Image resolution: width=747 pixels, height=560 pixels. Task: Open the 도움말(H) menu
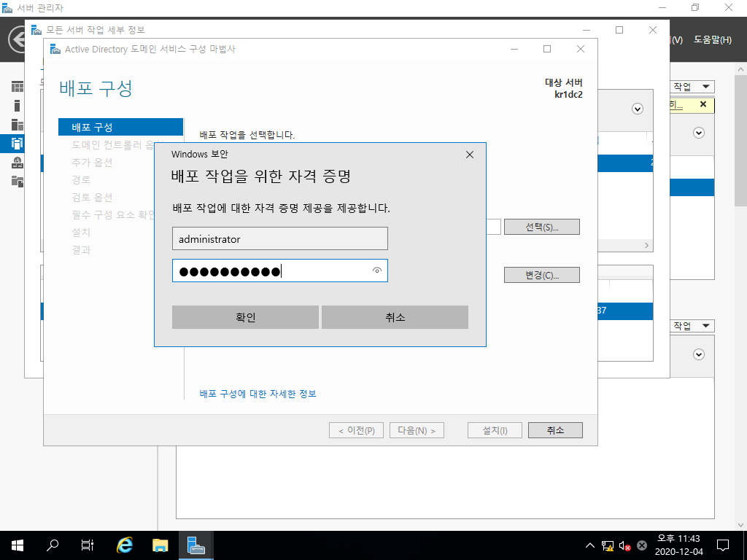(x=712, y=40)
